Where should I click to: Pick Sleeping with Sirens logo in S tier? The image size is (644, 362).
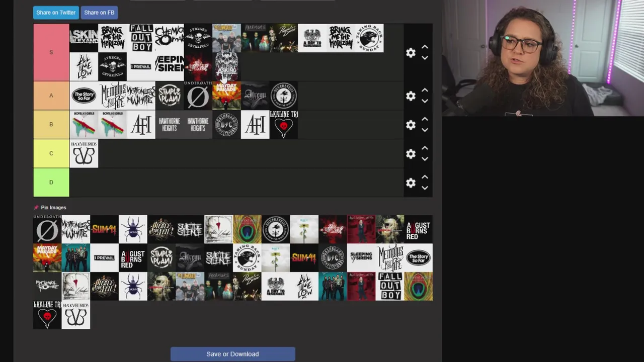(170, 66)
